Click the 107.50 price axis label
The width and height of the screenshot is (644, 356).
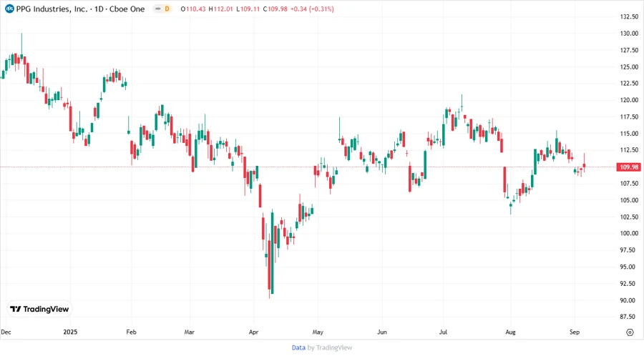[x=629, y=183]
